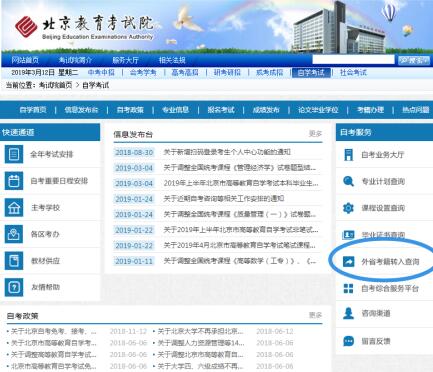Select 考籍办理 in the blue menu bar

[x=370, y=110]
